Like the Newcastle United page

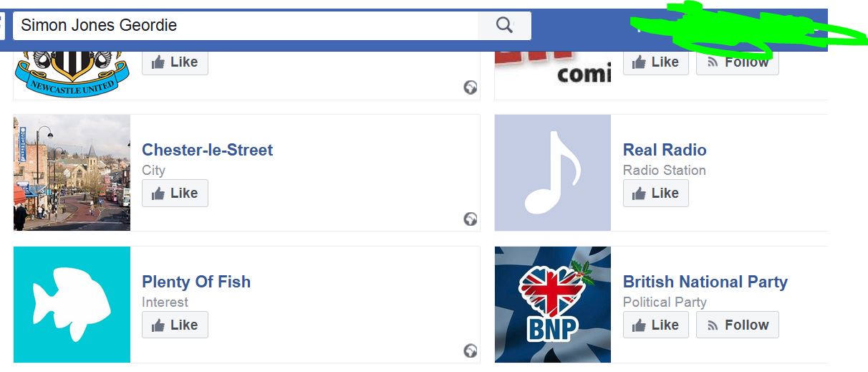(175, 62)
